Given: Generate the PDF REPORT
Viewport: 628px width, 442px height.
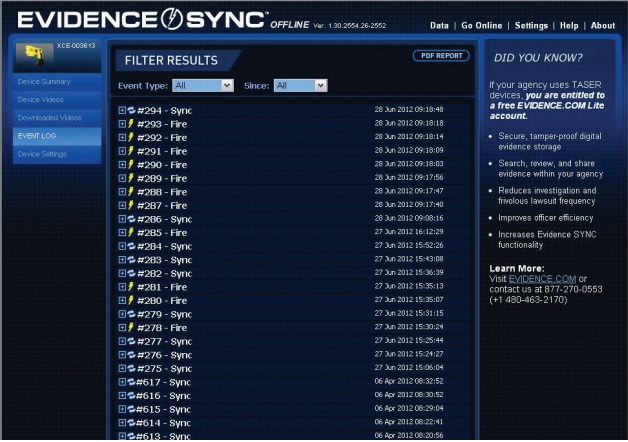Looking at the screenshot, I should pos(441,56).
